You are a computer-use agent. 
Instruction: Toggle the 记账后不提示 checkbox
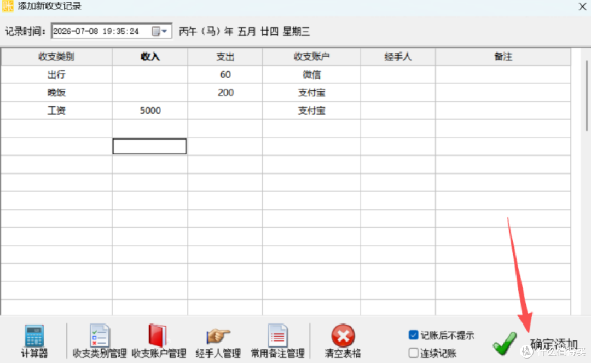pos(413,335)
